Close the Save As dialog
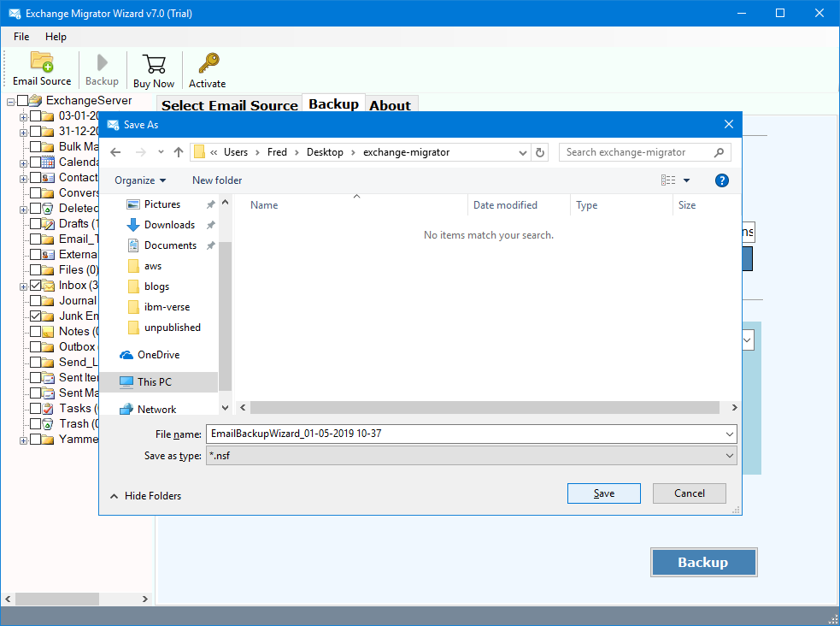This screenshot has width=840, height=626. click(729, 124)
